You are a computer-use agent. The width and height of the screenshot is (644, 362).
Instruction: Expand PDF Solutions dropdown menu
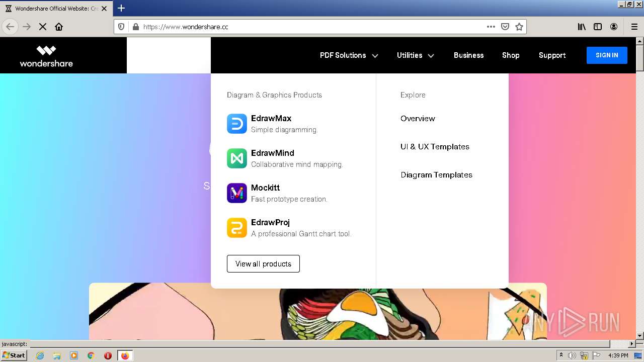pyautogui.click(x=349, y=55)
